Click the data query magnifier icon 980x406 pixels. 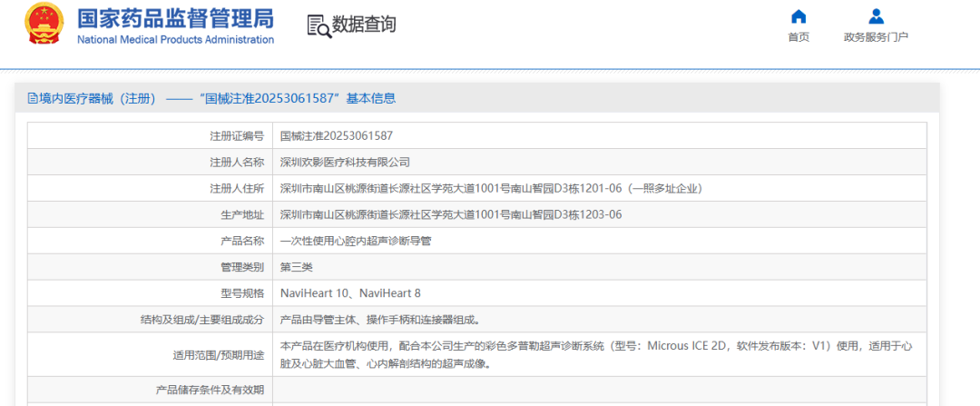318,26
